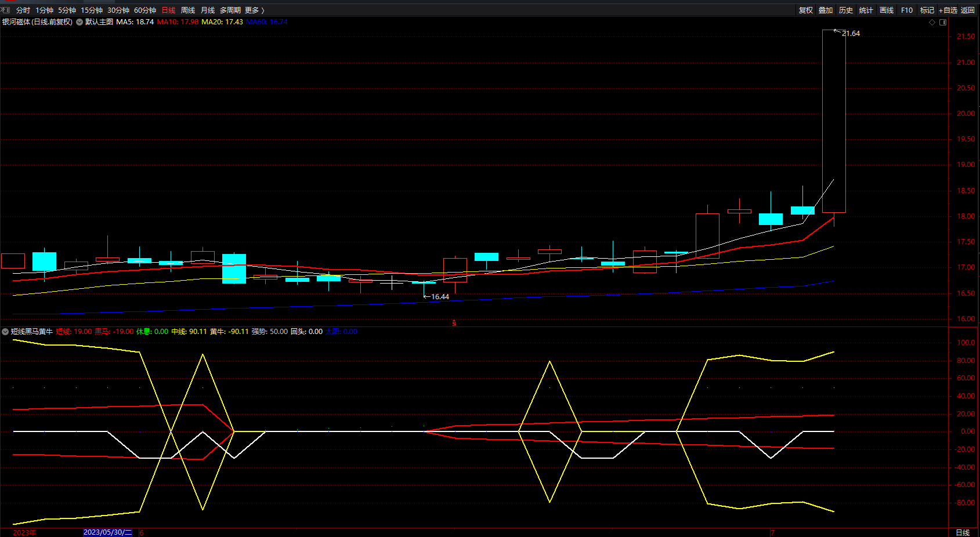Select the 5分钟 period tab
The image size is (980, 537).
[x=67, y=10]
